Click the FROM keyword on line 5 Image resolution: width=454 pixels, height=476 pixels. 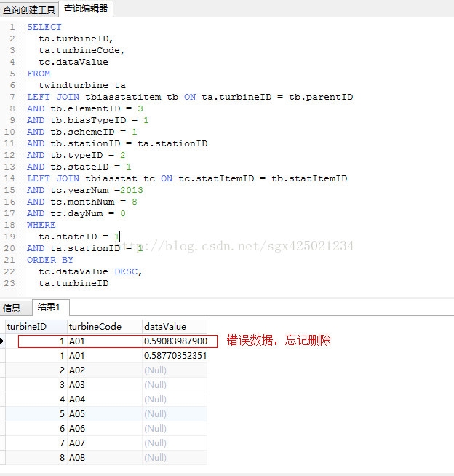coord(39,74)
